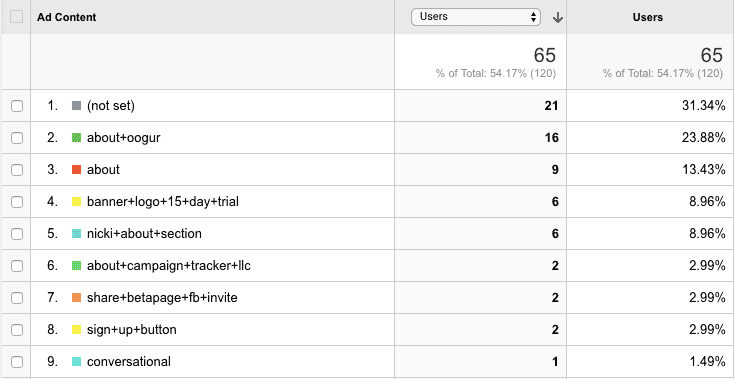Tick the checkbox beside row 3 'about'
The image size is (734, 379).
[x=17, y=169]
